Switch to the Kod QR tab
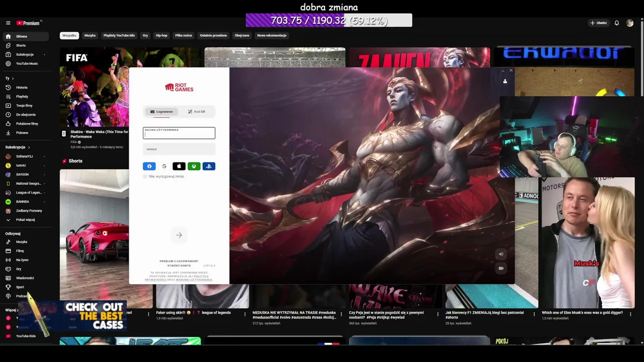The height and width of the screenshot is (362, 644). (197, 112)
